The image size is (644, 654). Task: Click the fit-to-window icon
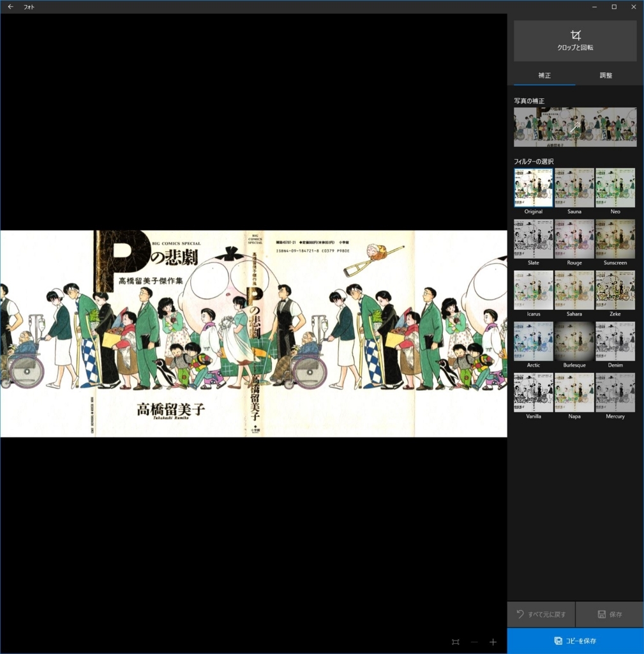[x=456, y=642]
